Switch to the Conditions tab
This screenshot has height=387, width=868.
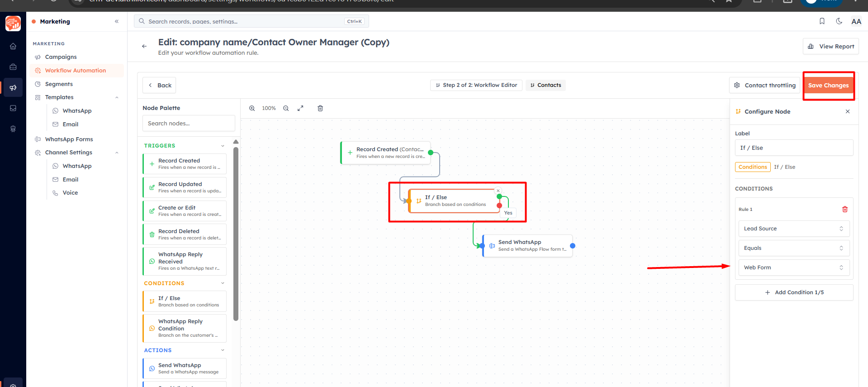point(753,167)
